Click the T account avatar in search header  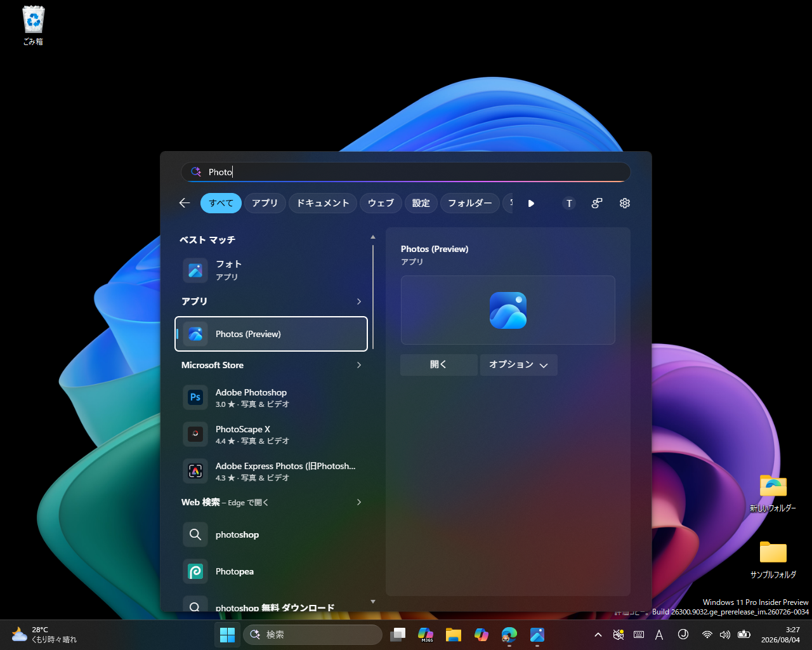[569, 203]
